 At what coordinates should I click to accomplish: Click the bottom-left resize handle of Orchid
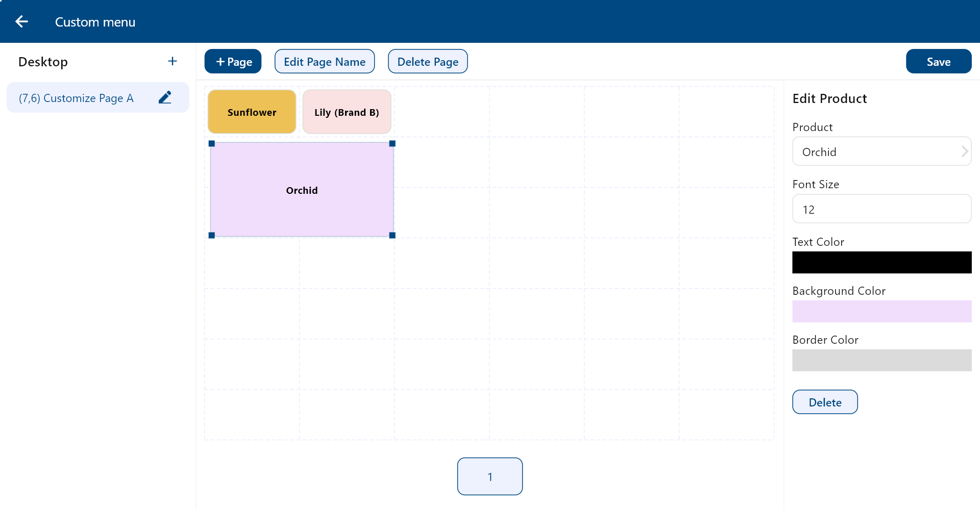click(x=212, y=235)
